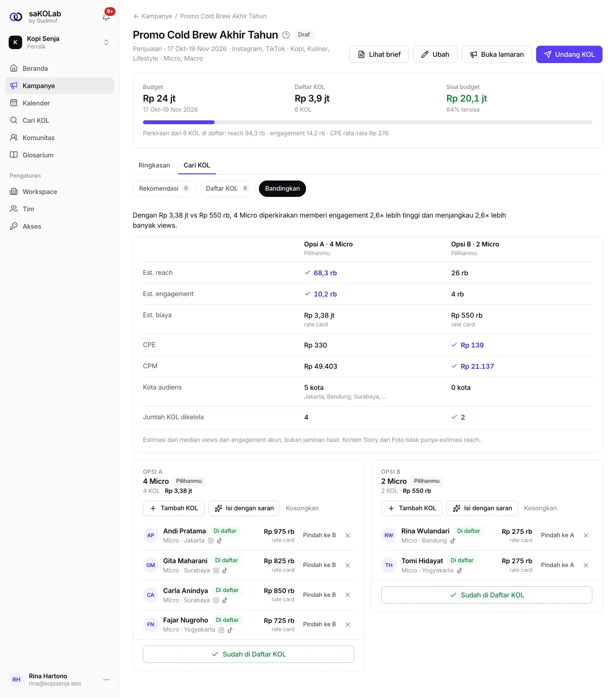Open Akses settings in the sidebar

(x=60, y=226)
